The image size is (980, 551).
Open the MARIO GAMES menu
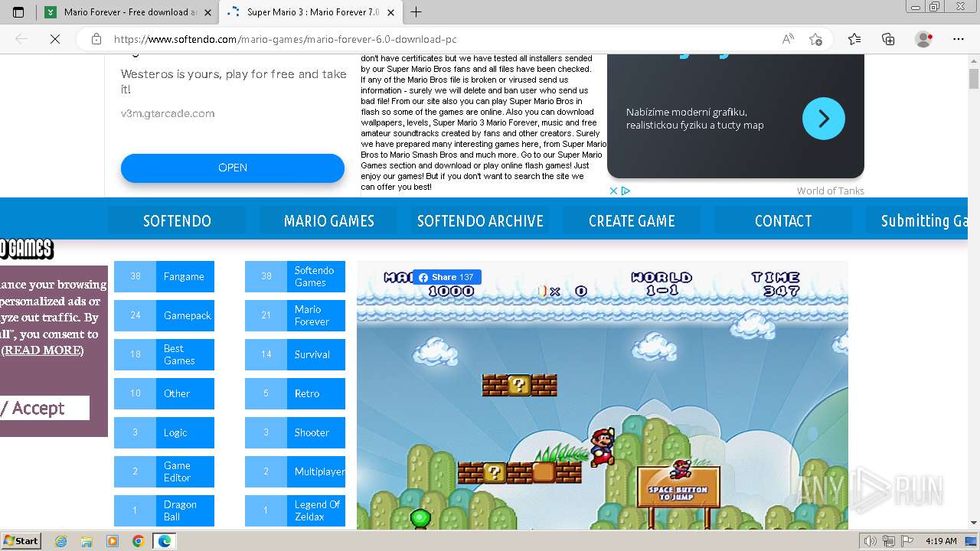point(328,220)
